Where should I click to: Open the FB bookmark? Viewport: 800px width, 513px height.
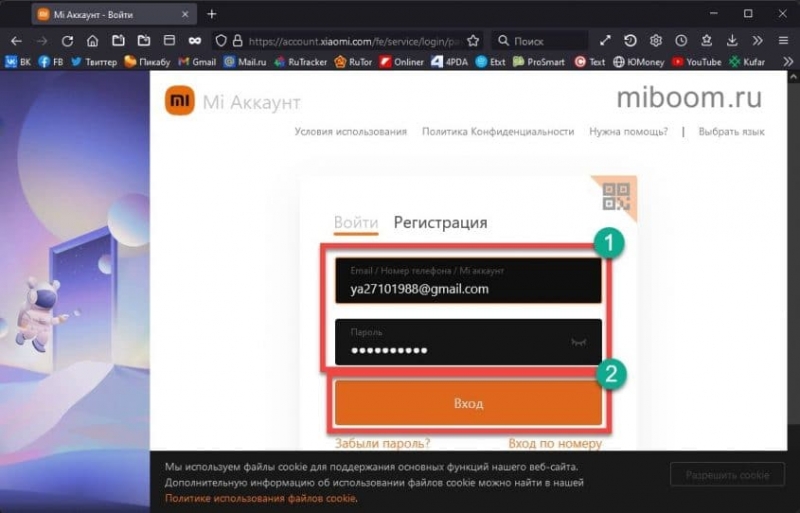click(x=51, y=62)
